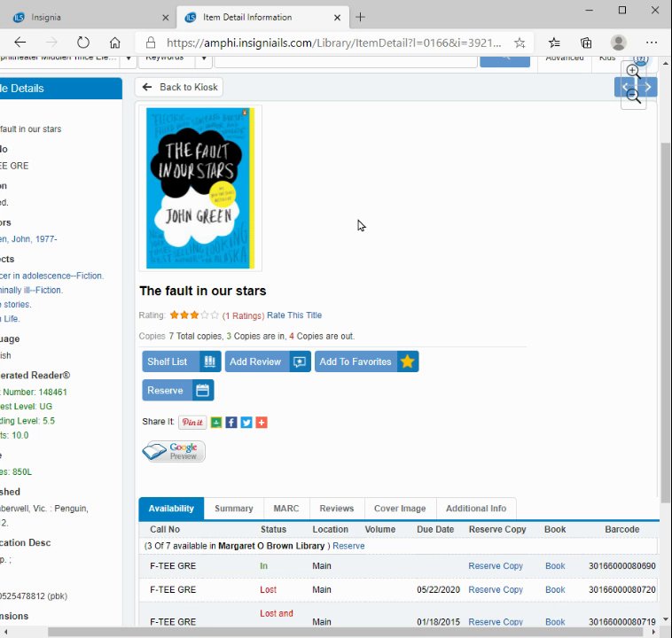Image resolution: width=672 pixels, height=638 pixels.
Task: Close the Insignia tab
Action: (x=166, y=18)
